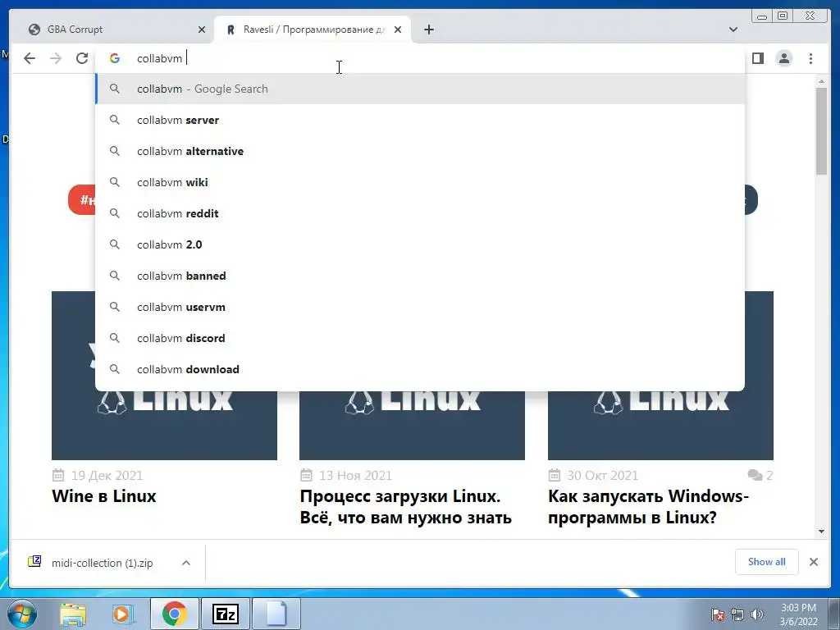Open 'Процесс загрузки Linux' article

click(x=405, y=507)
